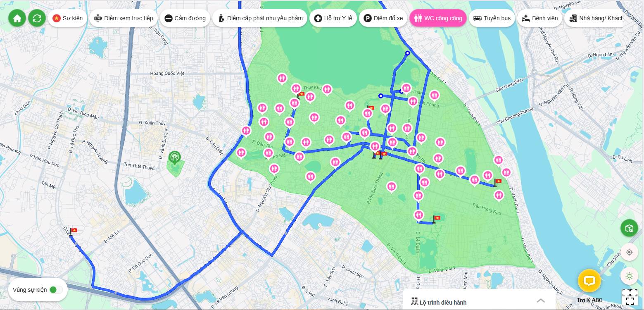Click the green home button

coord(17,18)
